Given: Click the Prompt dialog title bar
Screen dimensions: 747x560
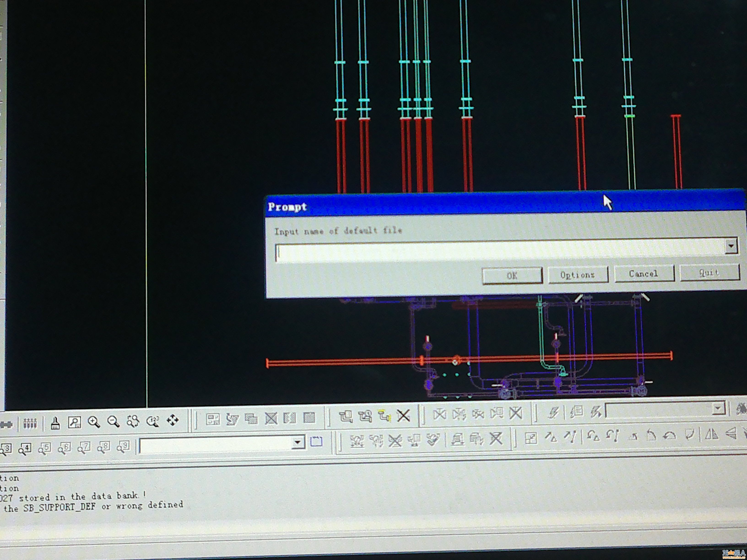Looking at the screenshot, I should click(x=505, y=204).
